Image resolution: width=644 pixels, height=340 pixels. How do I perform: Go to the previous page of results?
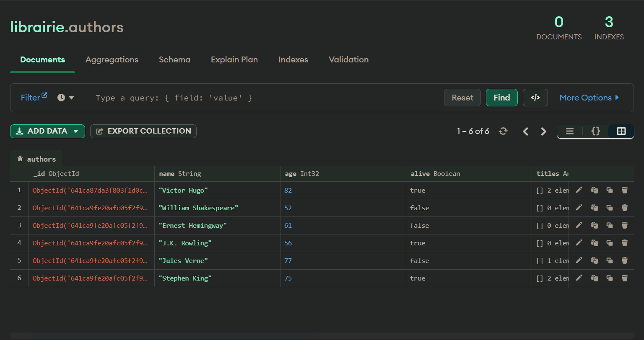525,131
